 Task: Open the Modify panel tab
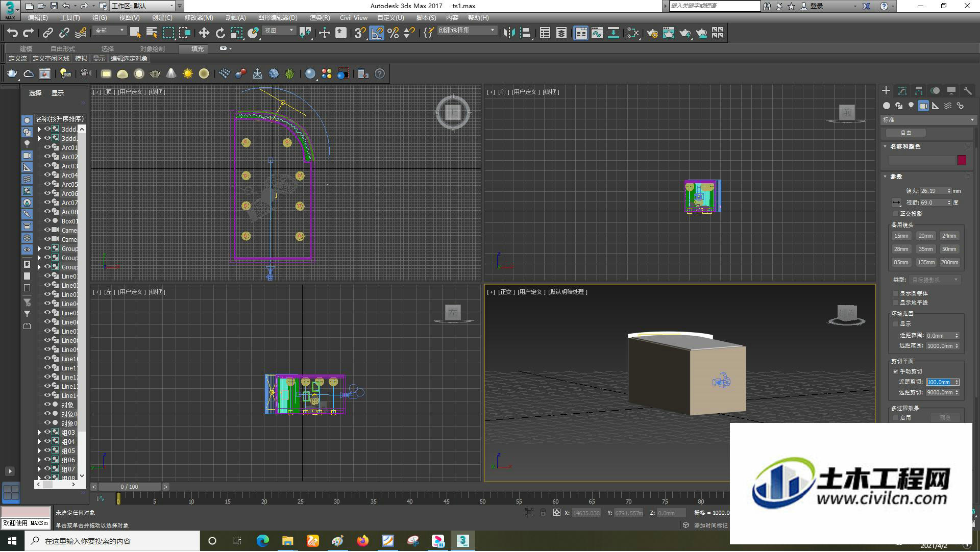click(902, 91)
